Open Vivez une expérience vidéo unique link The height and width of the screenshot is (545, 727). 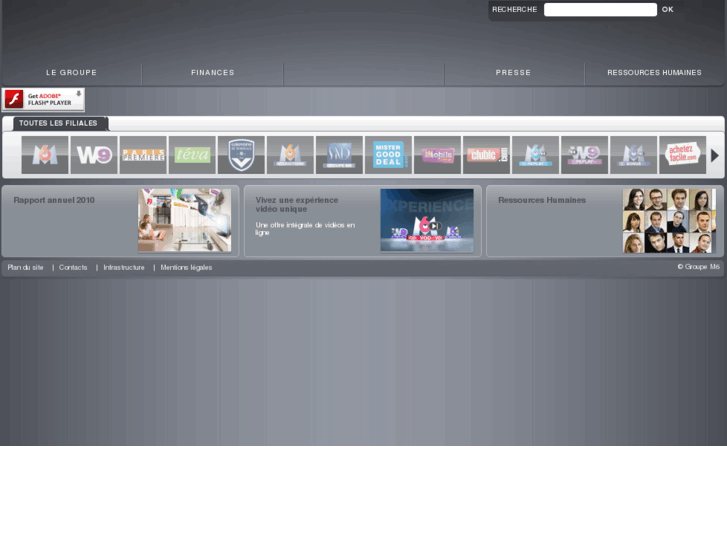click(297, 205)
